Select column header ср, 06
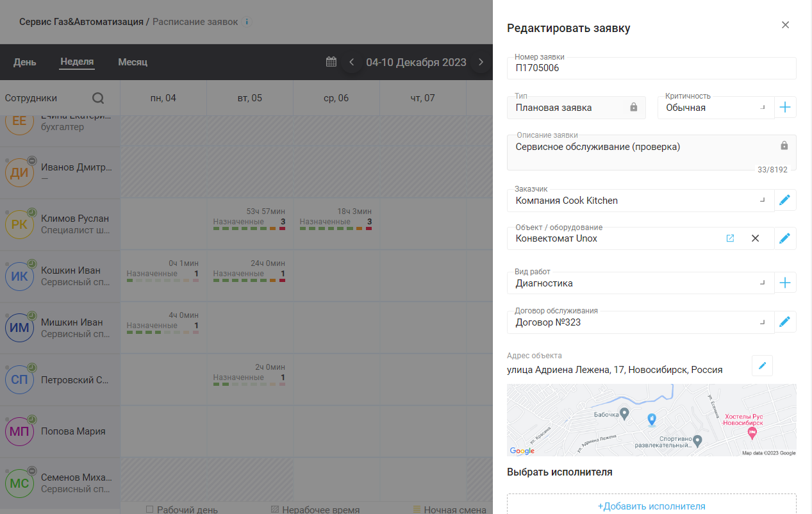This screenshot has height=514, width=812. 336,98
